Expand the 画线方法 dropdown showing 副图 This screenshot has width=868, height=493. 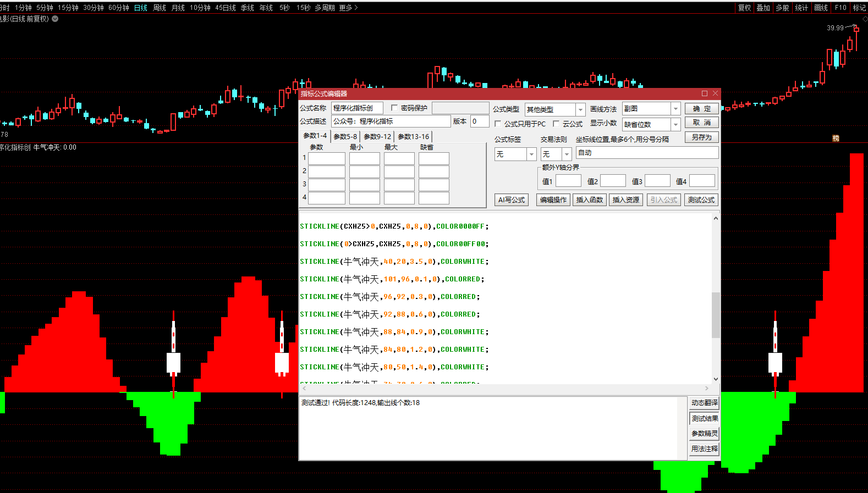click(x=676, y=109)
